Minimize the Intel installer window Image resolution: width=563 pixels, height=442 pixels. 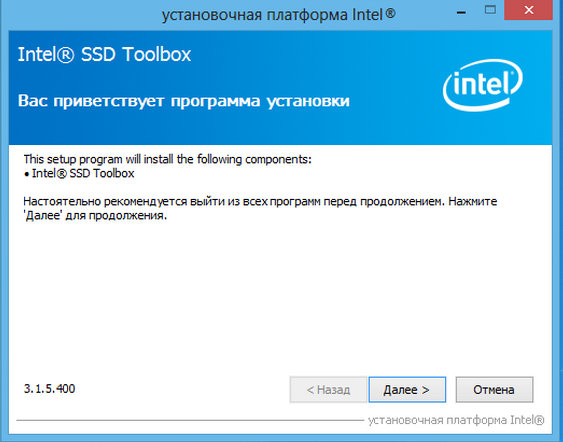pyautogui.click(x=461, y=12)
